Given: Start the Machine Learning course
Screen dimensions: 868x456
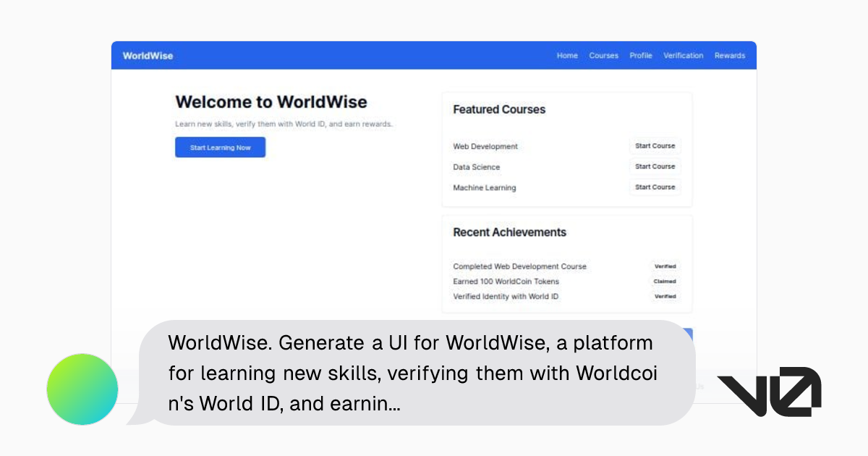Looking at the screenshot, I should 655,187.
